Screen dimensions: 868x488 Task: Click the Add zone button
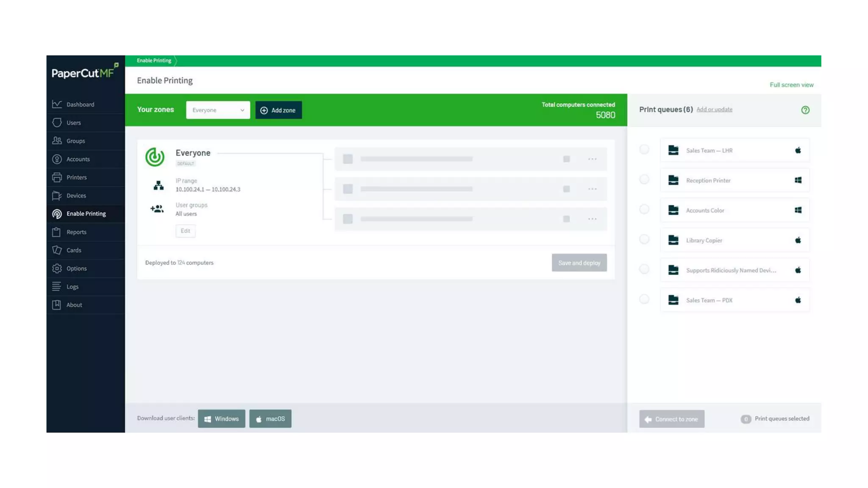(278, 110)
